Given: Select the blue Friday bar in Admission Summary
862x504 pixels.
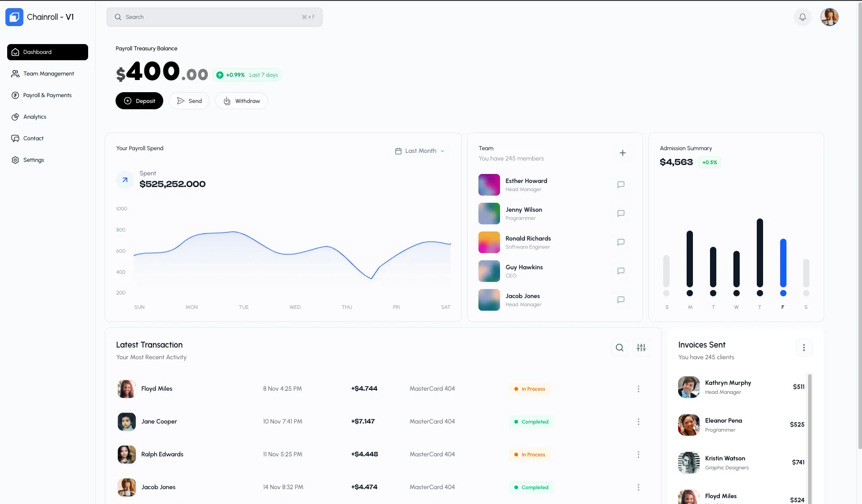Looking at the screenshot, I should (x=783, y=263).
